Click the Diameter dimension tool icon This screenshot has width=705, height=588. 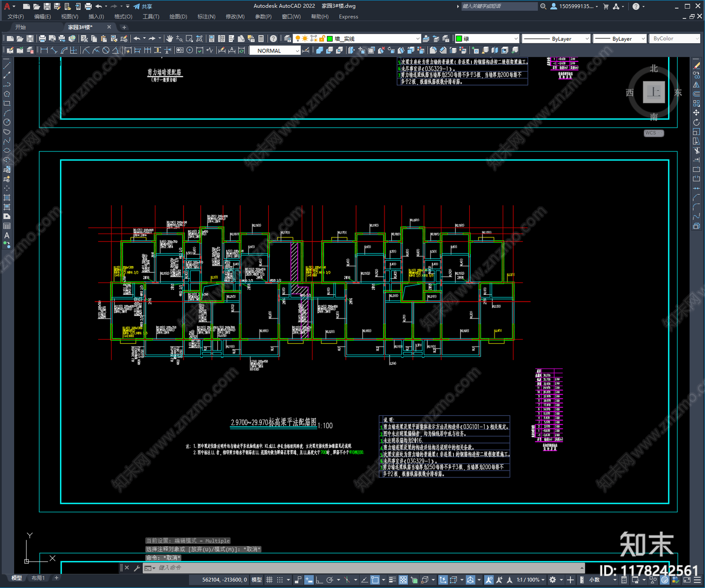click(106, 50)
